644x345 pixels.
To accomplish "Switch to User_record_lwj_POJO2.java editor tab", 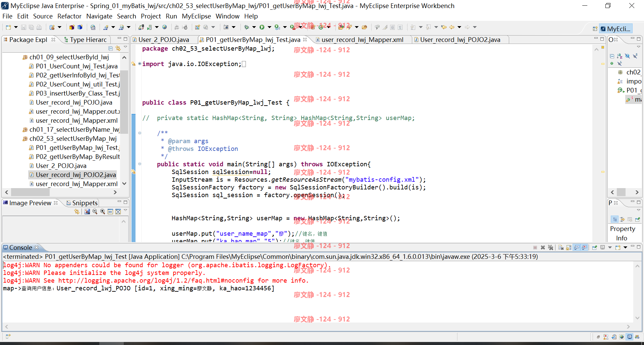I will click(x=460, y=40).
